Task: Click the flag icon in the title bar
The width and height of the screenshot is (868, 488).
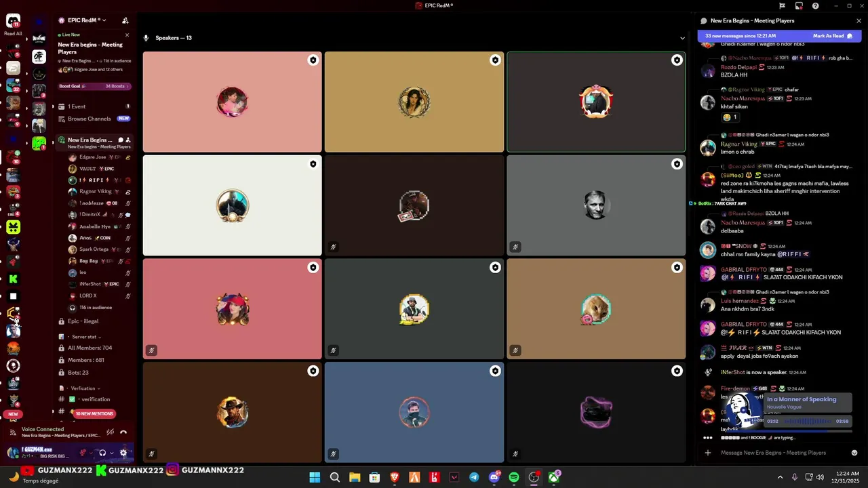Action: tap(782, 5)
